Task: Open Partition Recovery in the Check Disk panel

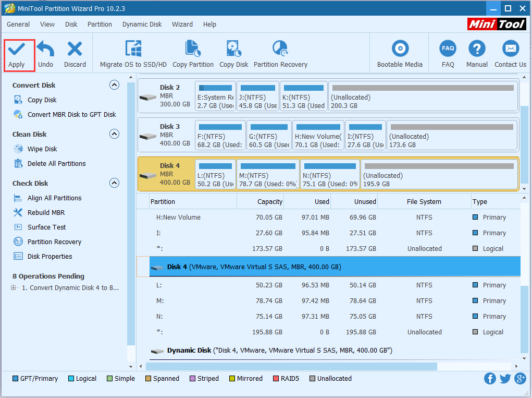Action: coord(54,242)
